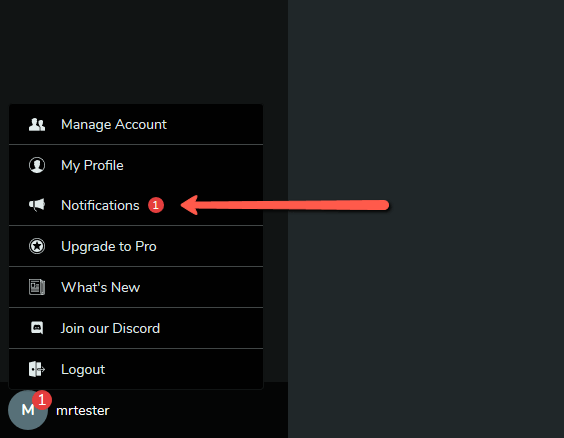The image size is (564, 438).
Task: Click the My Profile avatar icon
Action: pos(37,165)
